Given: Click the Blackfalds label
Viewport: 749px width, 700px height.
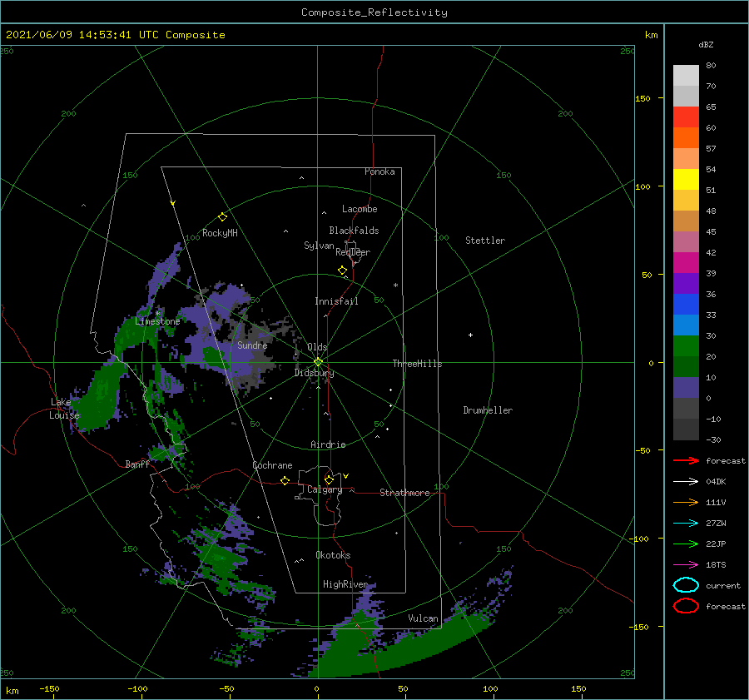Looking at the screenshot, I should (354, 231).
